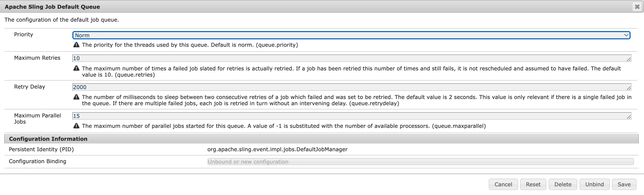This screenshot has height=195, width=644.
Task: Click the Unbind button
Action: click(594, 184)
